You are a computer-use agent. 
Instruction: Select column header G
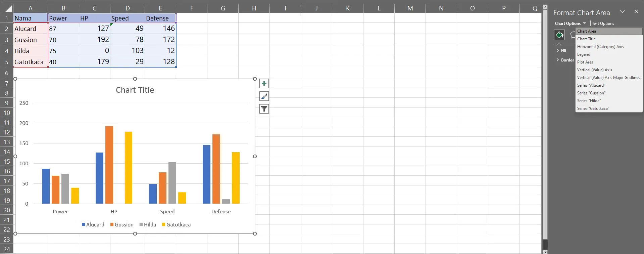coord(223,8)
